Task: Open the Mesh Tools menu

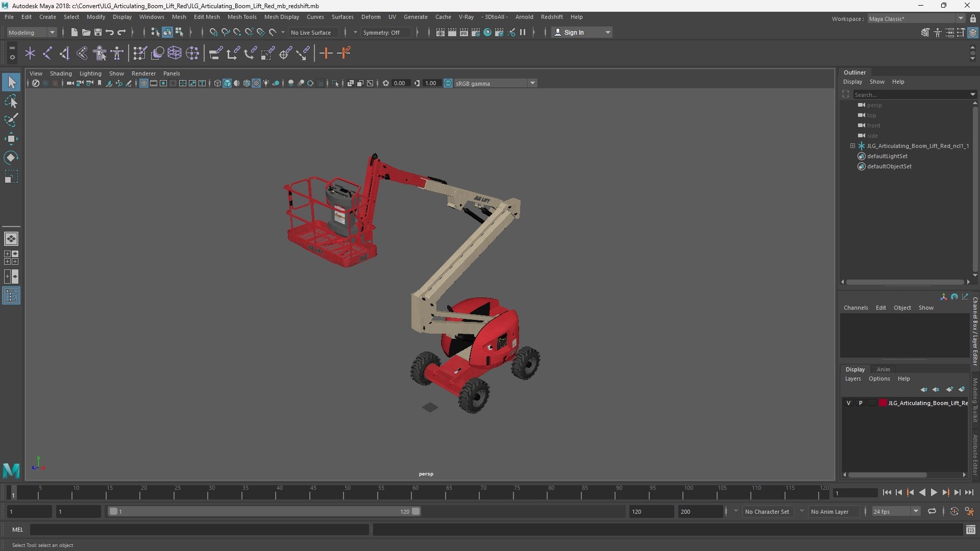Action: point(242,17)
